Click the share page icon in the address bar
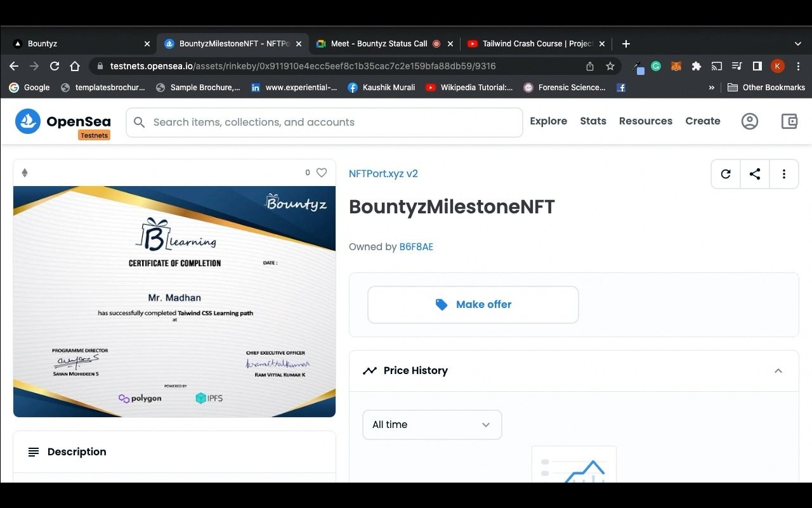The height and width of the screenshot is (508, 812). 590,66
